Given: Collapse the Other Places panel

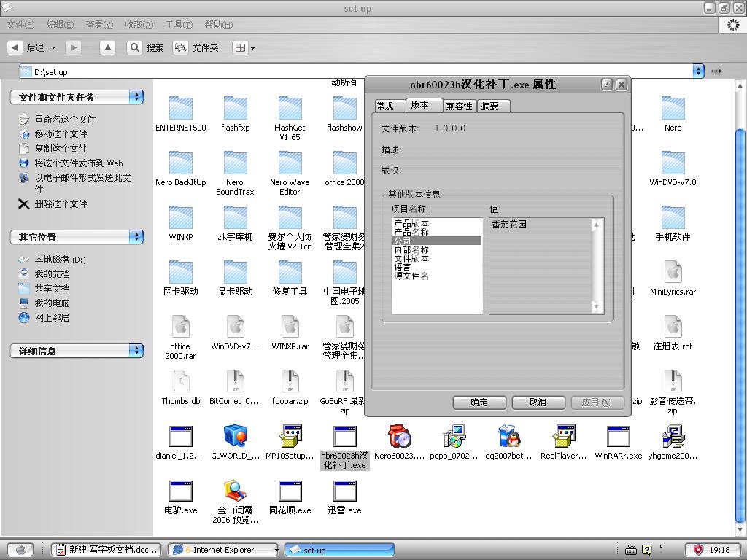Looking at the screenshot, I should point(136,237).
